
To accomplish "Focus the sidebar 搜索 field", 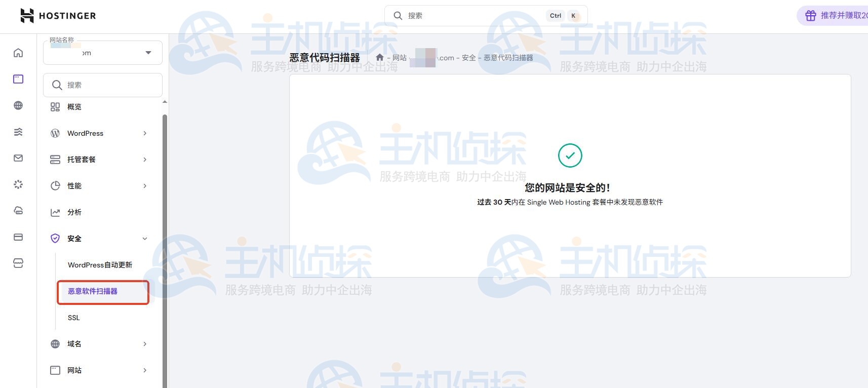I will [x=103, y=85].
